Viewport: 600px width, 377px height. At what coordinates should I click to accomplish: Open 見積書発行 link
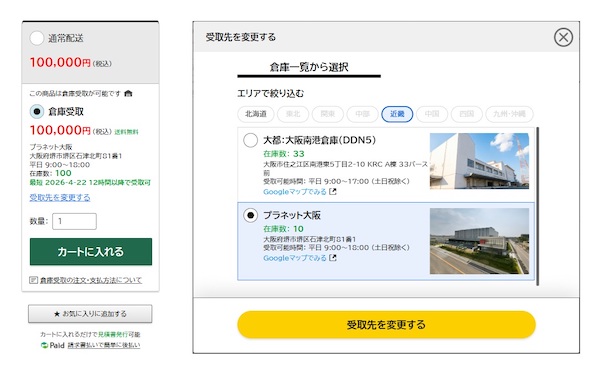[113, 335]
